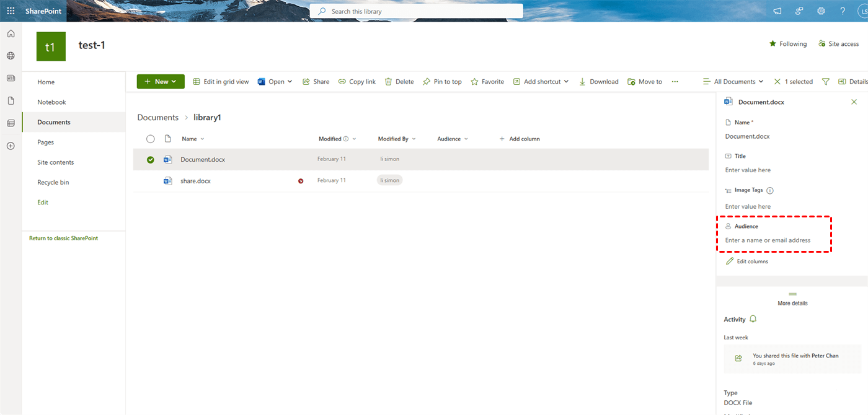868x415 pixels.
Task: Open the Help question mark icon
Action: click(843, 11)
